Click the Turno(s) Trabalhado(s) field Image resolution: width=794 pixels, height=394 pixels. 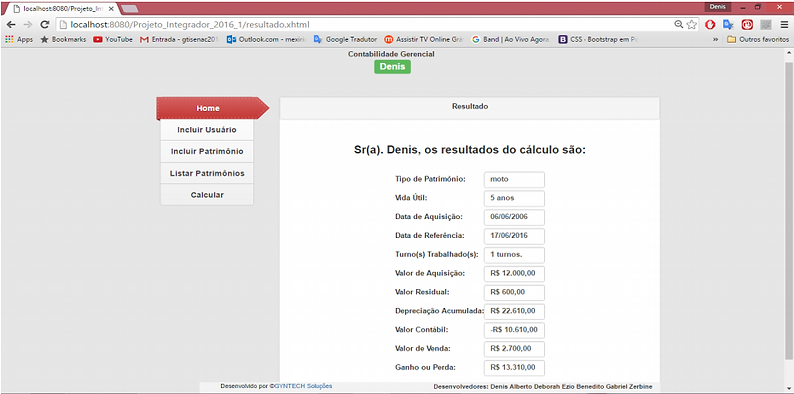tap(514, 255)
